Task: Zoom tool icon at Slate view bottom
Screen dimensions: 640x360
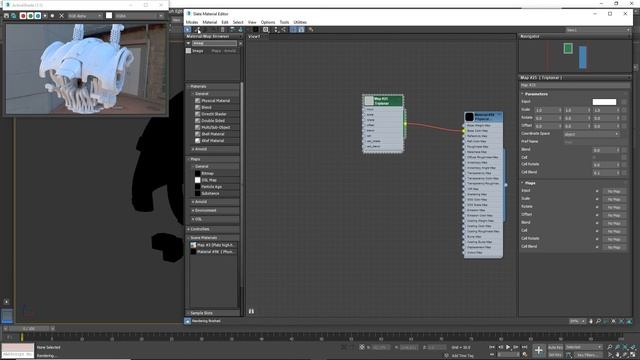Action: point(598,322)
